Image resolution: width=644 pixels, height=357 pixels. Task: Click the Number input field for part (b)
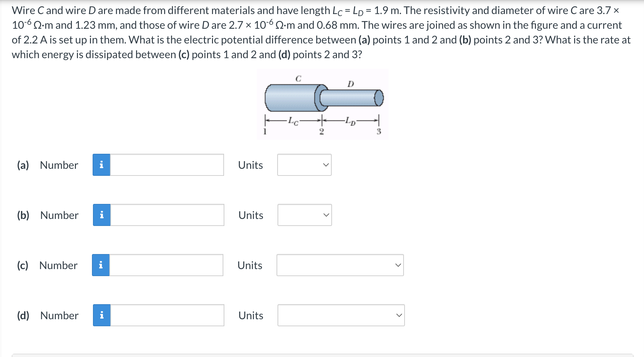pyautogui.click(x=167, y=215)
